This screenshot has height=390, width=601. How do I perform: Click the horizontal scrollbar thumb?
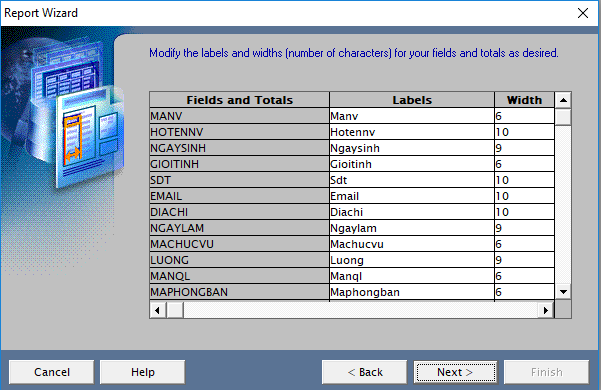[x=175, y=310]
